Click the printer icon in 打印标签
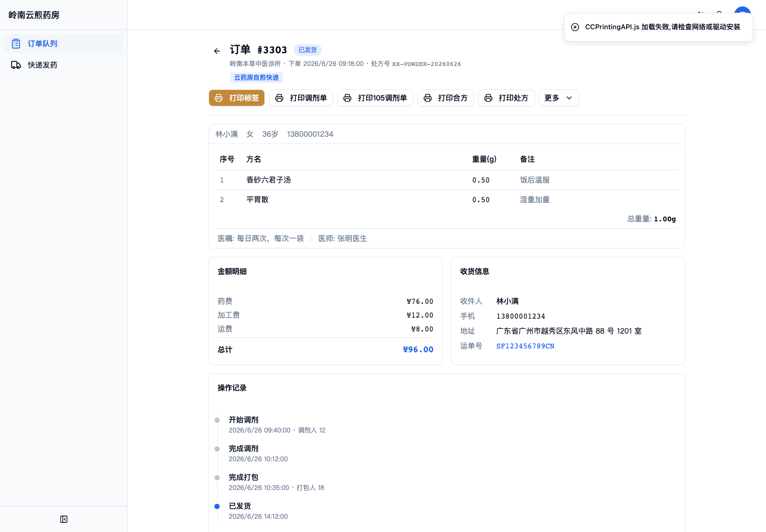 pyautogui.click(x=219, y=98)
